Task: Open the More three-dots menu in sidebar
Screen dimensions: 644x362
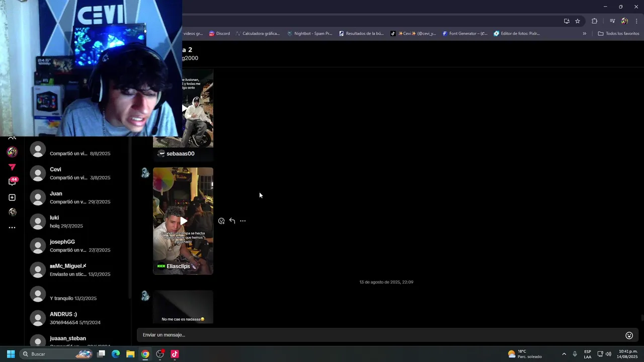Action: [12, 228]
